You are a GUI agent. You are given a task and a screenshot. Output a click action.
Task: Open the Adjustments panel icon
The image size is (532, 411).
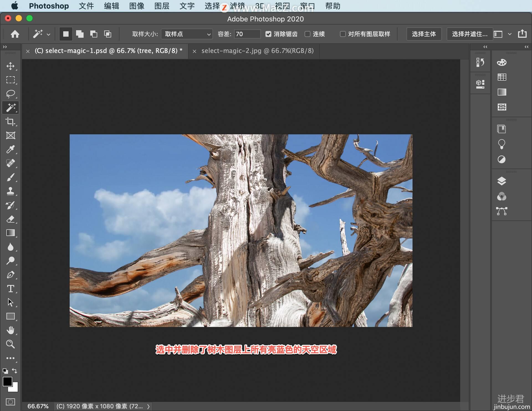[x=502, y=159]
